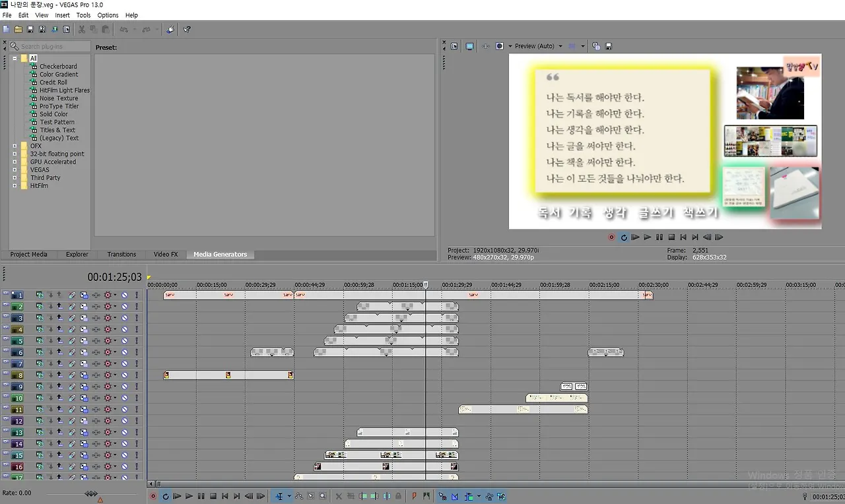Select the Zoom Edit tool
This screenshot has height=504, width=845.
pos(323,496)
